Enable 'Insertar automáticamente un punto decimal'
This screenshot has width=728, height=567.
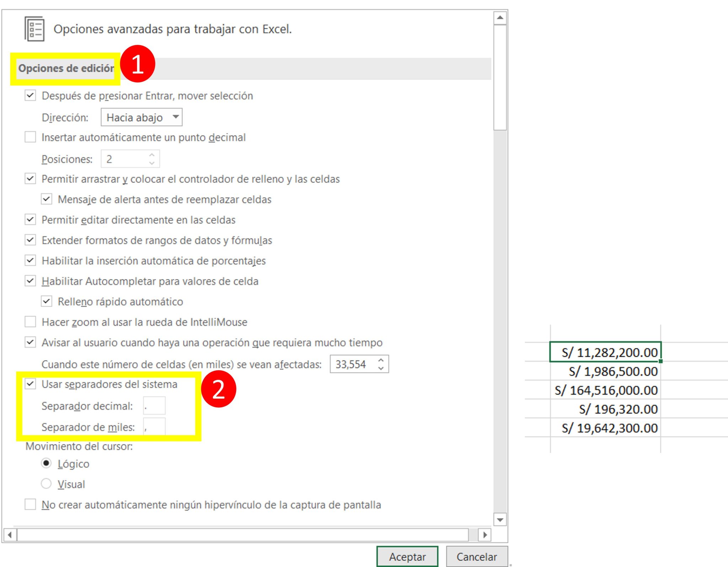[30, 137]
